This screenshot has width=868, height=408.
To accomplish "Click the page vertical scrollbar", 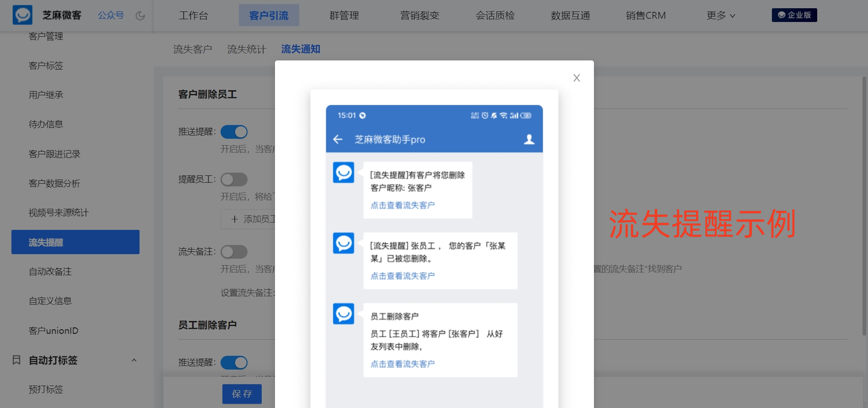I will [864, 206].
